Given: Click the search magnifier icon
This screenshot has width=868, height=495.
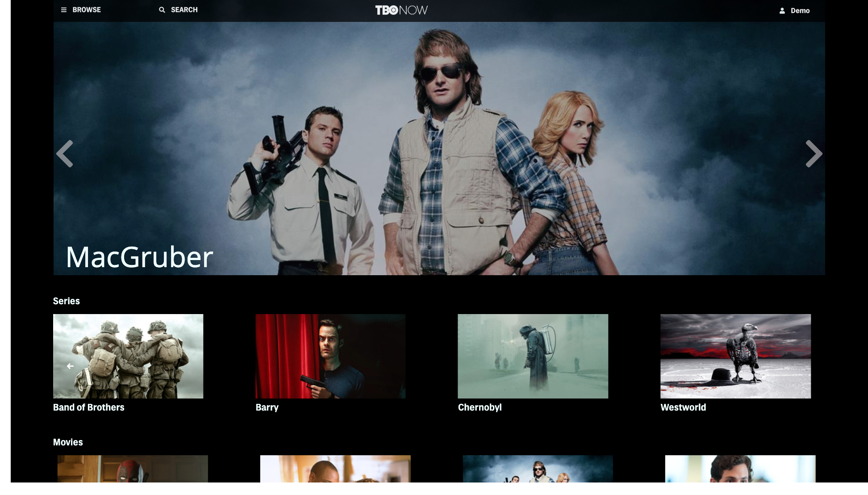Looking at the screenshot, I should (162, 10).
